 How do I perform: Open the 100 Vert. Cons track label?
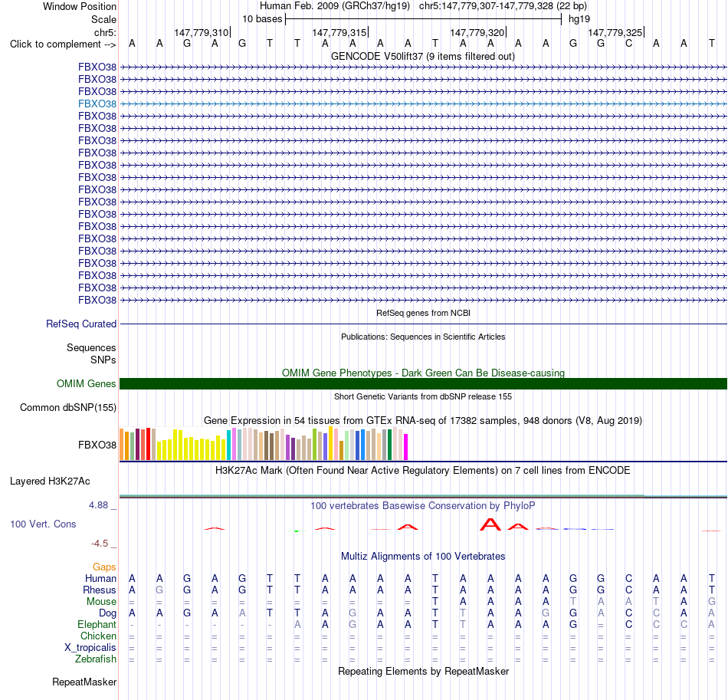[43, 524]
